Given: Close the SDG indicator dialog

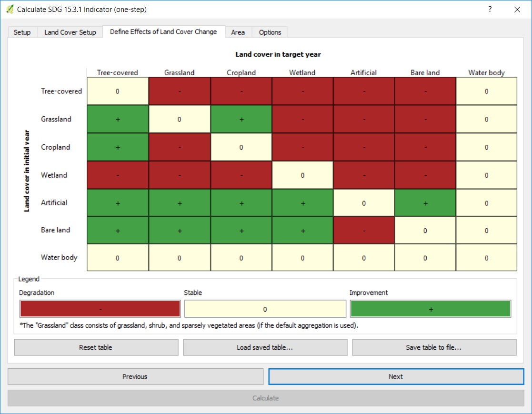Looking at the screenshot, I should pyautogui.click(x=517, y=9).
